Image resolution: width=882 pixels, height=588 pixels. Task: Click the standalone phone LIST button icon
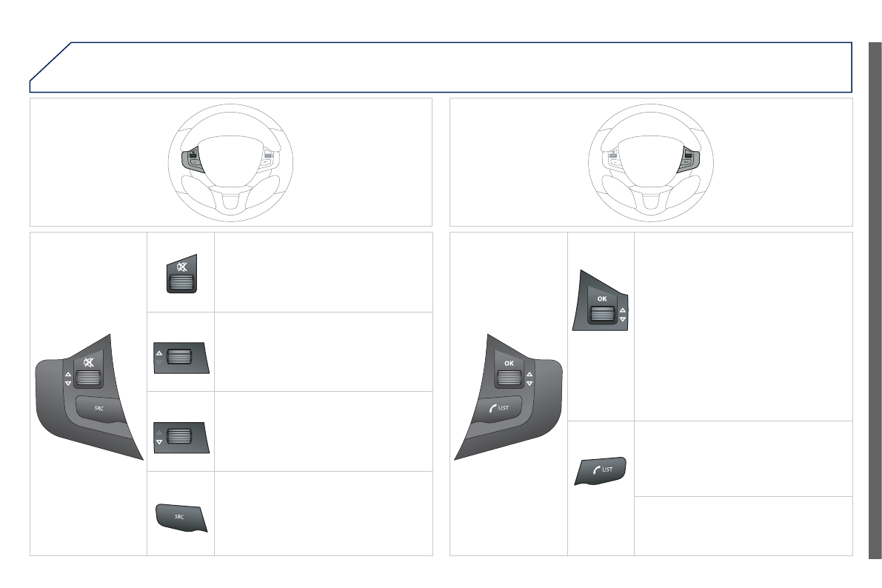click(x=601, y=471)
